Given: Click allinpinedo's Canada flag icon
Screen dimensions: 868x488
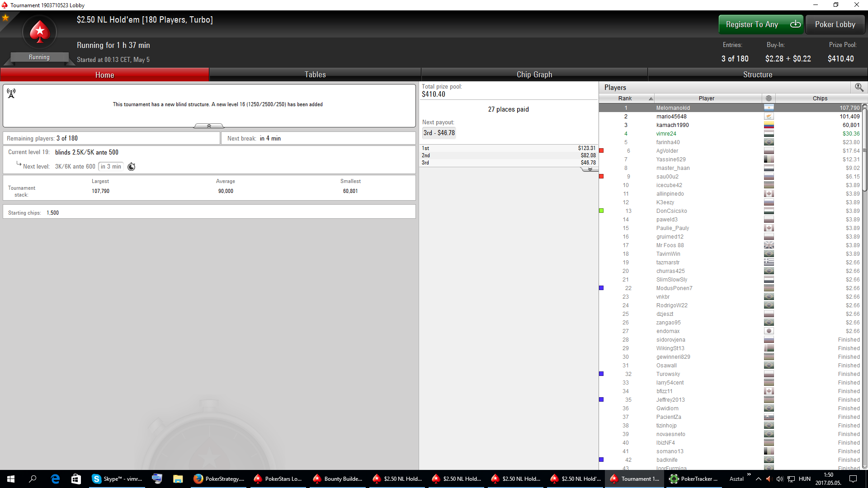Looking at the screenshot, I should (x=769, y=193).
